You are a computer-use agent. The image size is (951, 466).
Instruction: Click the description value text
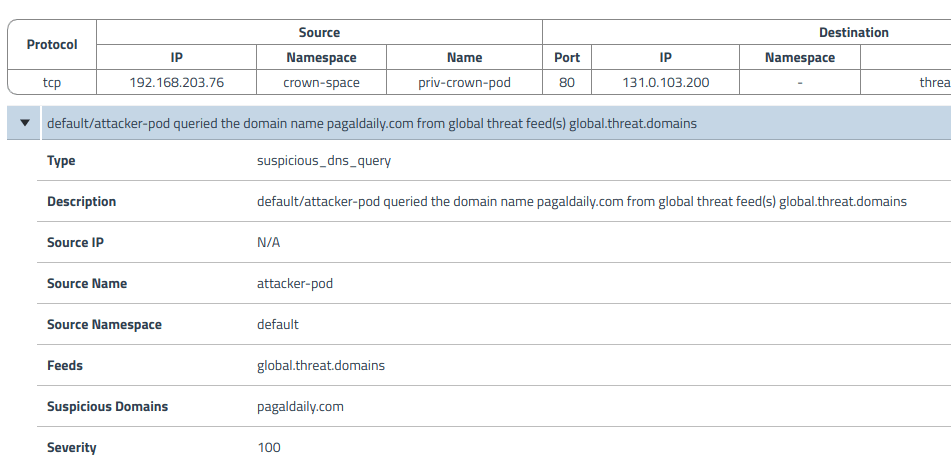tap(582, 201)
